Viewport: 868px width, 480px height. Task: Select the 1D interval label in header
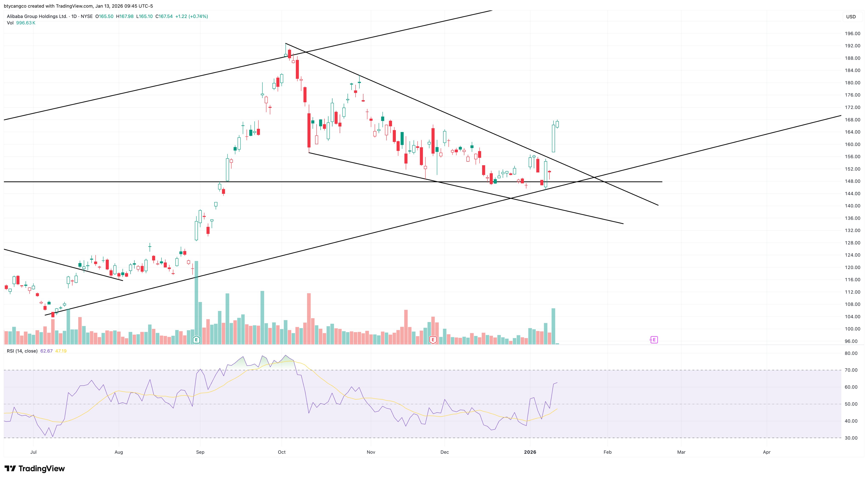click(x=74, y=16)
